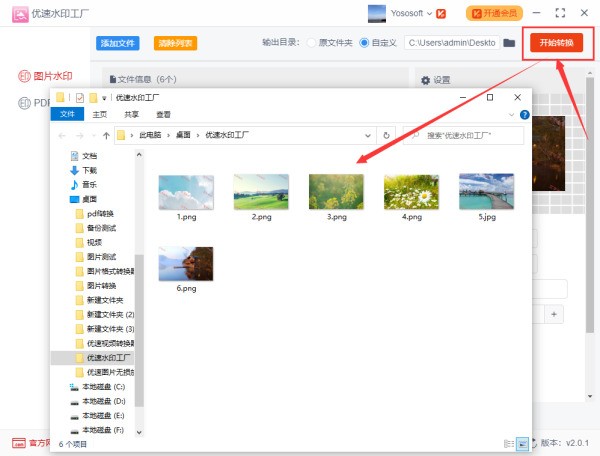Click the browse output folder icon
This screenshot has height=456, width=600.
(x=509, y=43)
